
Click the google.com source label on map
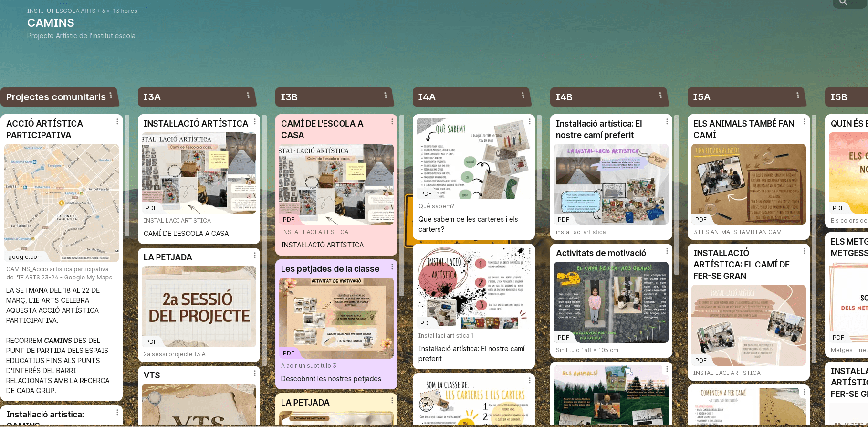(25, 257)
